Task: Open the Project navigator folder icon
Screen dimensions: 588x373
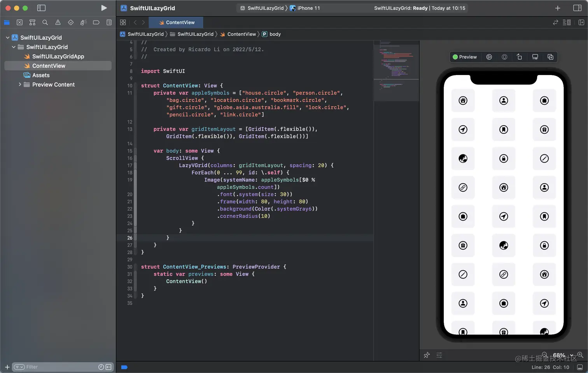Action: (x=7, y=23)
